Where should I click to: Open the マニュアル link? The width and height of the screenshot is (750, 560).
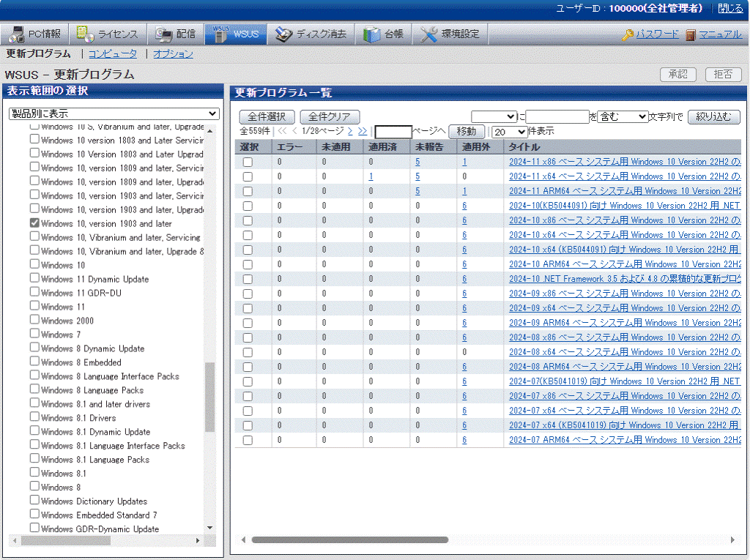coord(721,34)
